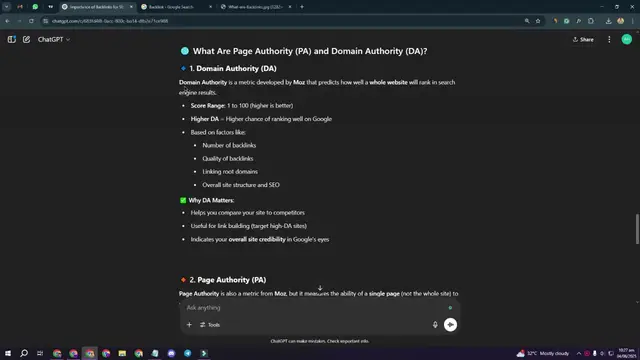Screen dimensions: 640x360
Task: Open the Tools menu in composer
Action: coord(210,324)
